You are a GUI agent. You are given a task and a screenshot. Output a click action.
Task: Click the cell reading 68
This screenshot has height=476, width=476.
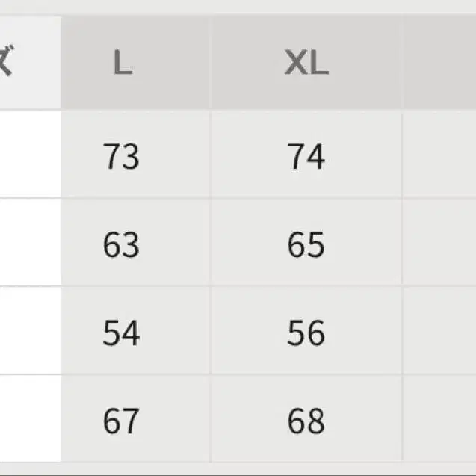[306, 421]
